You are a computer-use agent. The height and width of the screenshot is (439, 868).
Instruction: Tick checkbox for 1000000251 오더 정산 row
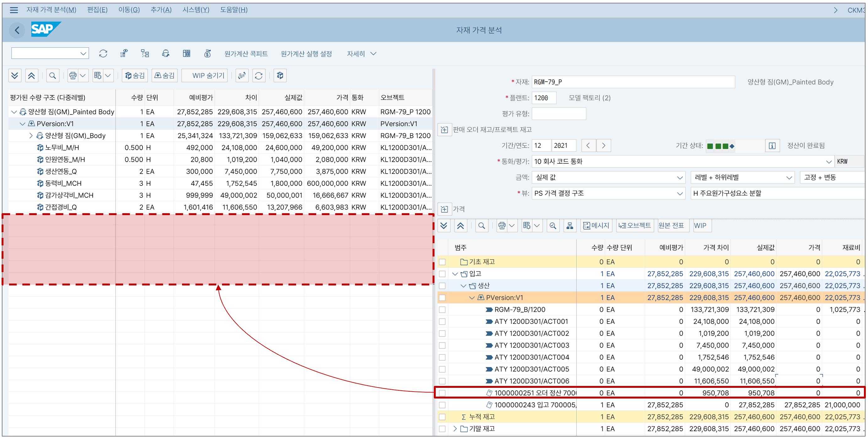click(442, 393)
